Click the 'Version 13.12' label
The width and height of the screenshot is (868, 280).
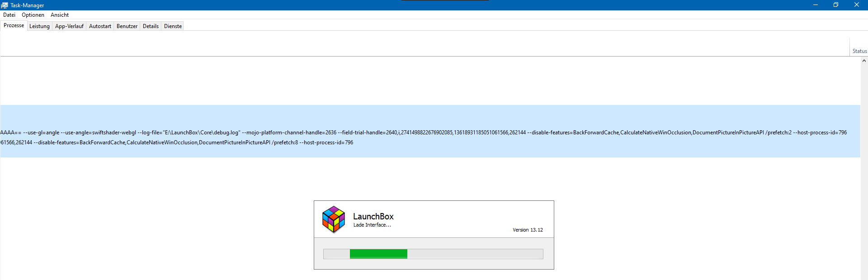[x=528, y=230]
